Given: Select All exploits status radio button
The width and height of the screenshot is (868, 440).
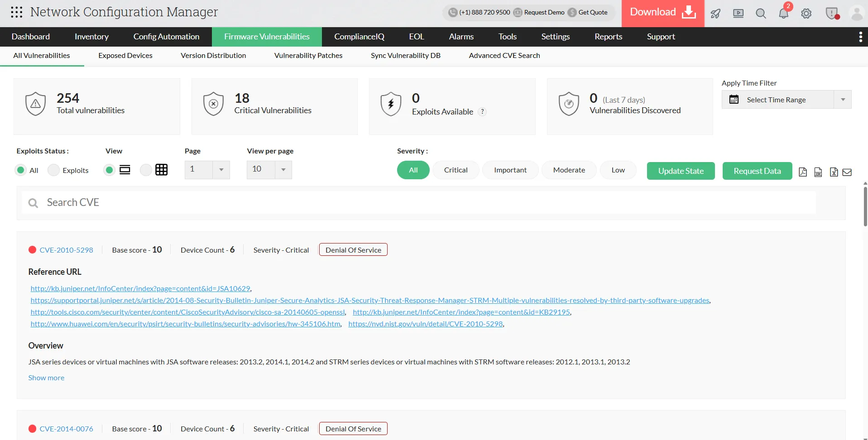Looking at the screenshot, I should pos(20,170).
